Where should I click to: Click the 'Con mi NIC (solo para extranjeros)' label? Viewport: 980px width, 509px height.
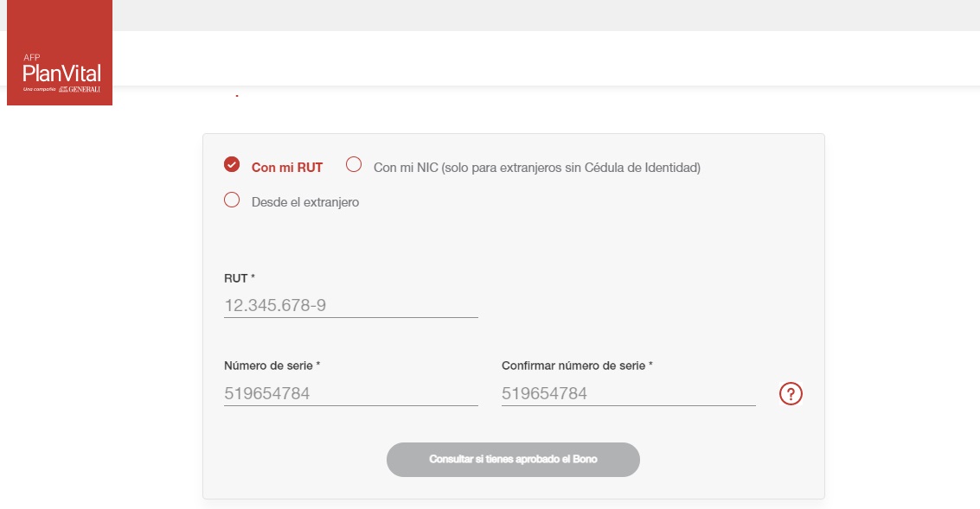[536, 168]
